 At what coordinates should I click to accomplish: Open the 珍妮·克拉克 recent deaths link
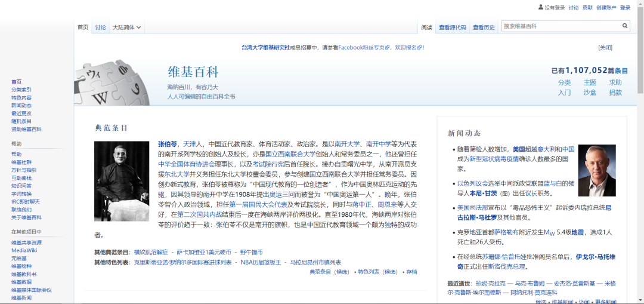[490, 284]
